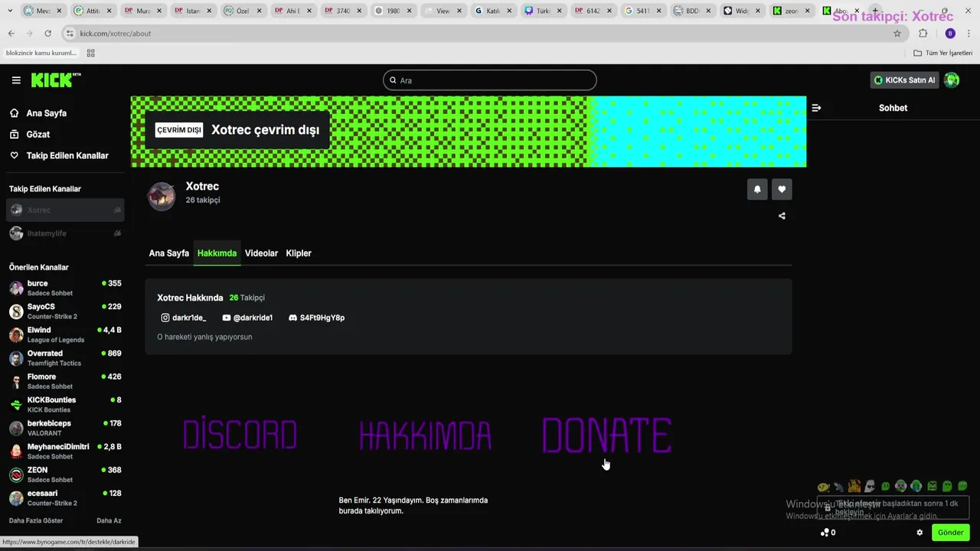Open the hamburger sidebar menu

coord(16,80)
